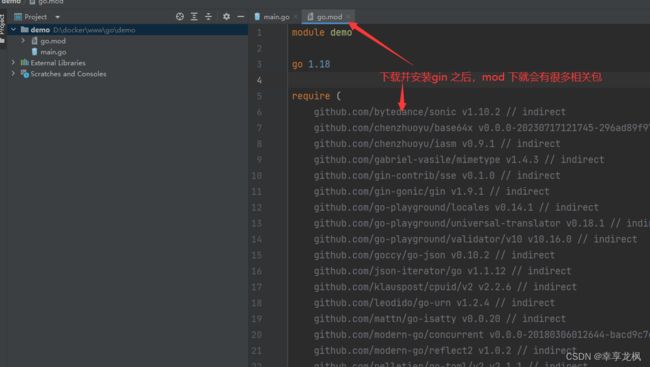This screenshot has height=367, width=650.
Task: Click the gin-gonic/gin v1.9.1 line
Action: 431,192
